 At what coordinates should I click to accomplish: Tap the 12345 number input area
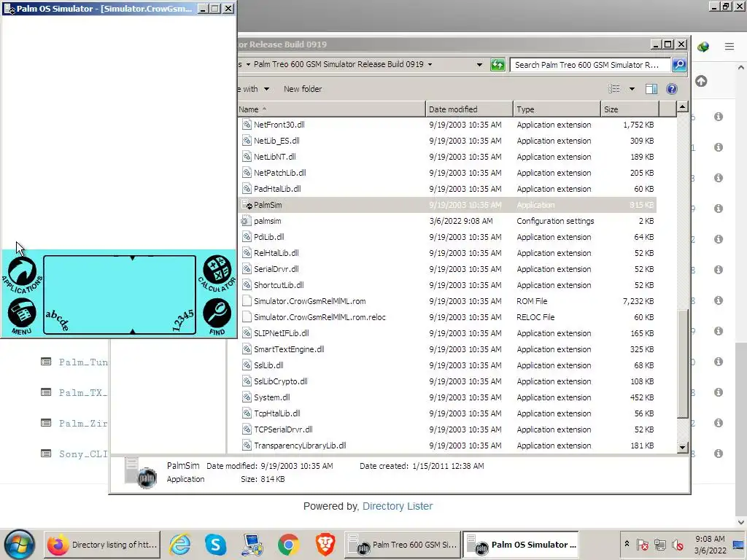coord(183,320)
